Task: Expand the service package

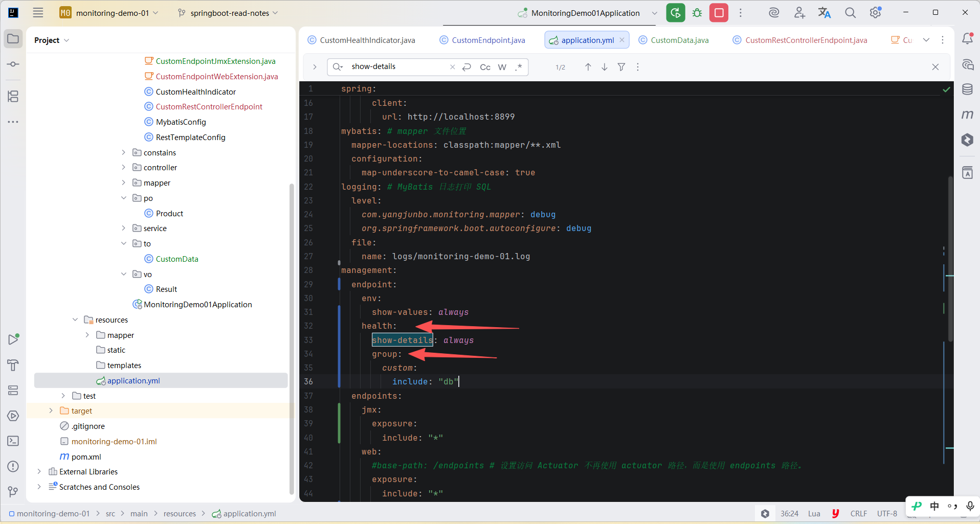Action: click(123, 228)
